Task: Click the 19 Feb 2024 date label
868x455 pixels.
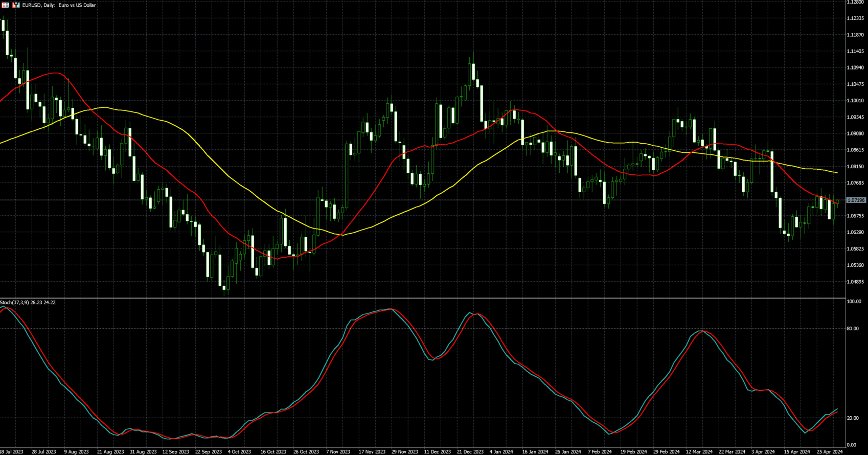Action: (634, 452)
